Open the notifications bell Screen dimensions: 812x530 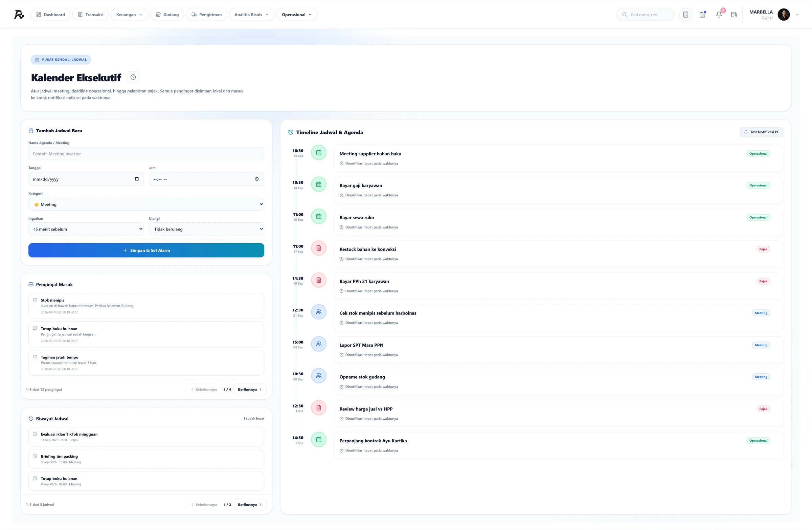[x=719, y=15]
